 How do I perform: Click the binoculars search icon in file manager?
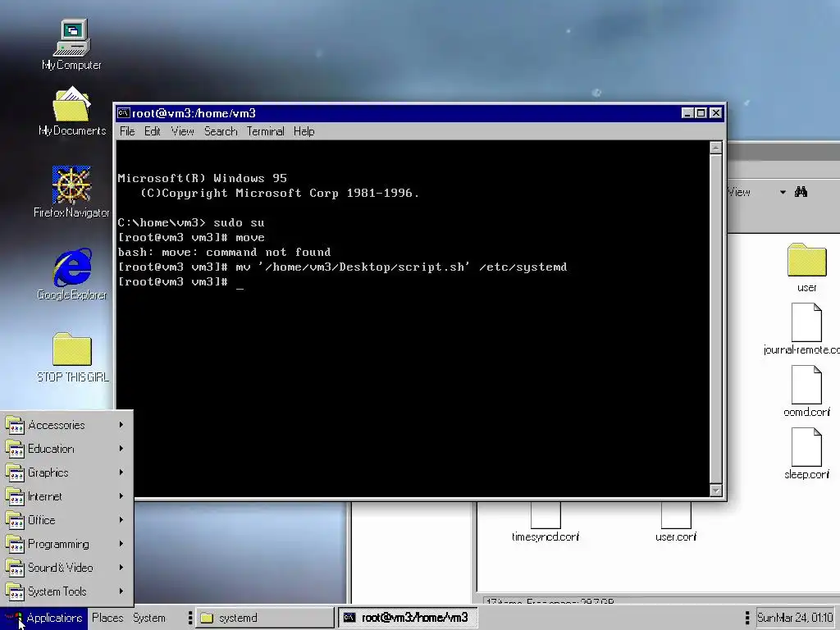coord(801,192)
